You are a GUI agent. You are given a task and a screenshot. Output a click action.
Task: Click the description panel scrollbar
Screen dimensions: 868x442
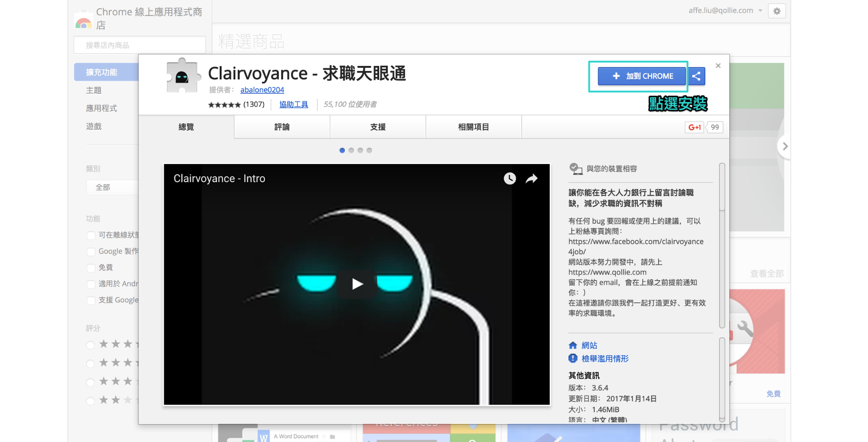tap(722, 246)
